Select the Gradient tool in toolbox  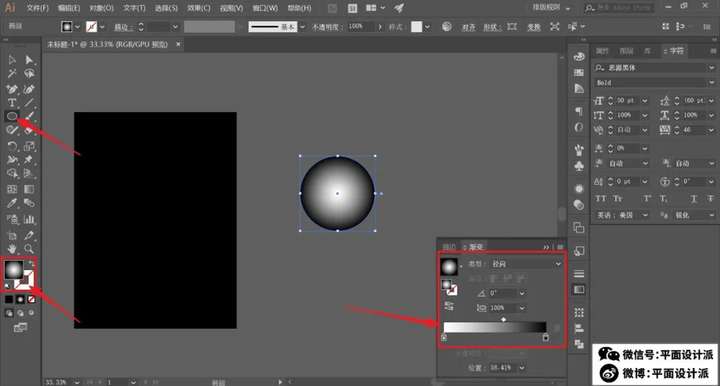29,189
